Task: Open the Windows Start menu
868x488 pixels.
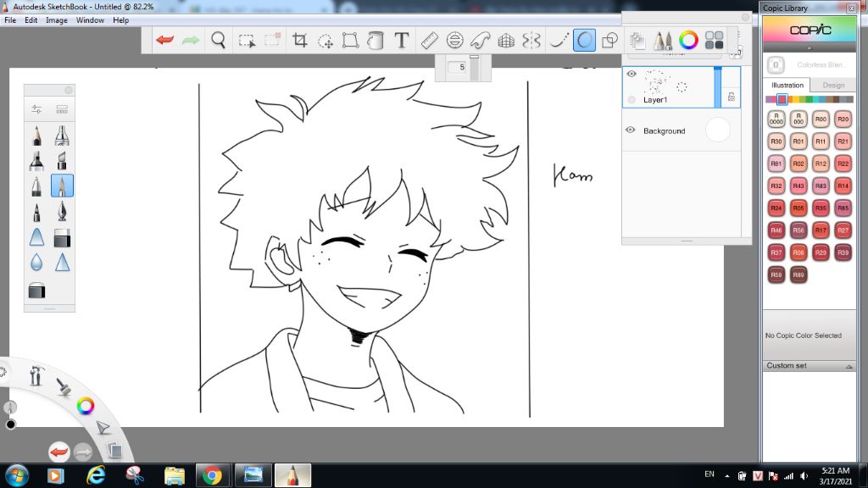Action: pyautogui.click(x=17, y=475)
